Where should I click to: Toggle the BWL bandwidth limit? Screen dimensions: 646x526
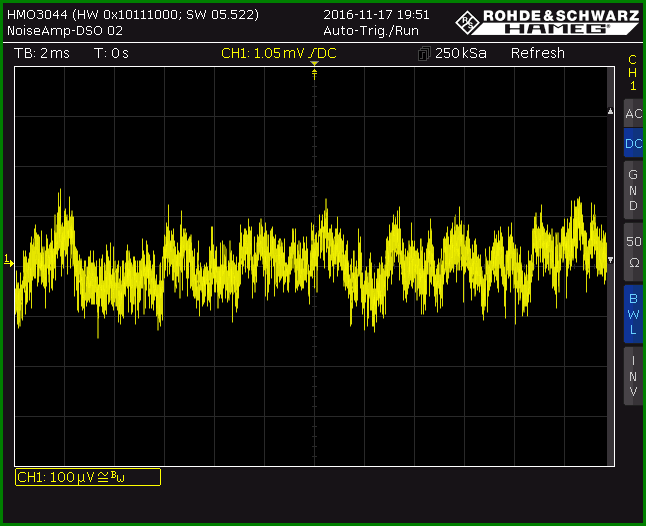click(x=634, y=313)
